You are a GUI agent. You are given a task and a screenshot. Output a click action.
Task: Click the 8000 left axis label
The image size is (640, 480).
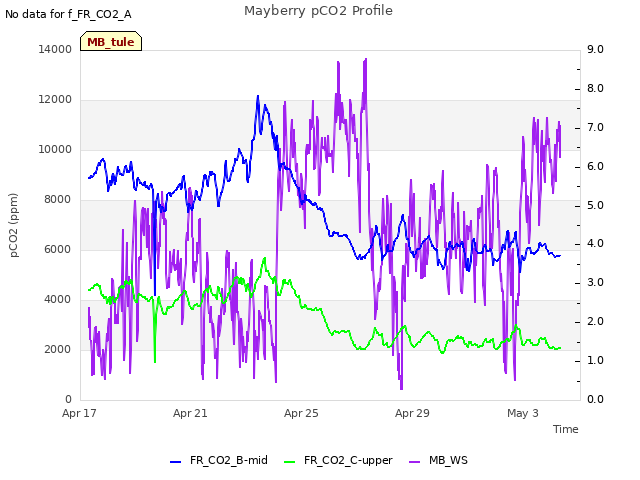point(58,200)
